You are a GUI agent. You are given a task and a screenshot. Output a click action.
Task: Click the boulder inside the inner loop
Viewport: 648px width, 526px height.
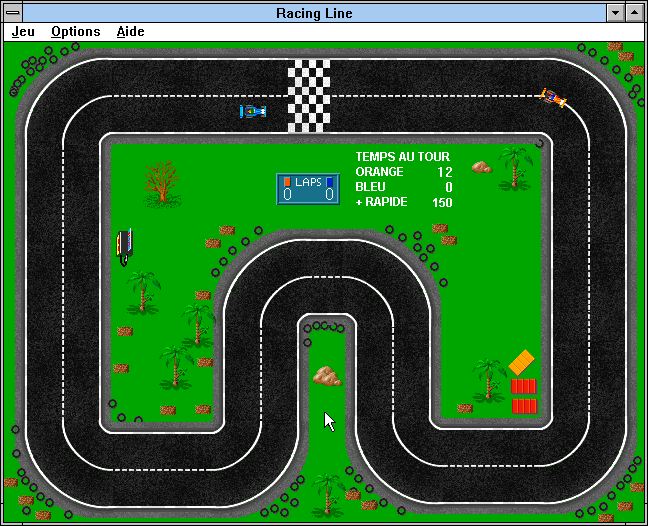[327, 376]
